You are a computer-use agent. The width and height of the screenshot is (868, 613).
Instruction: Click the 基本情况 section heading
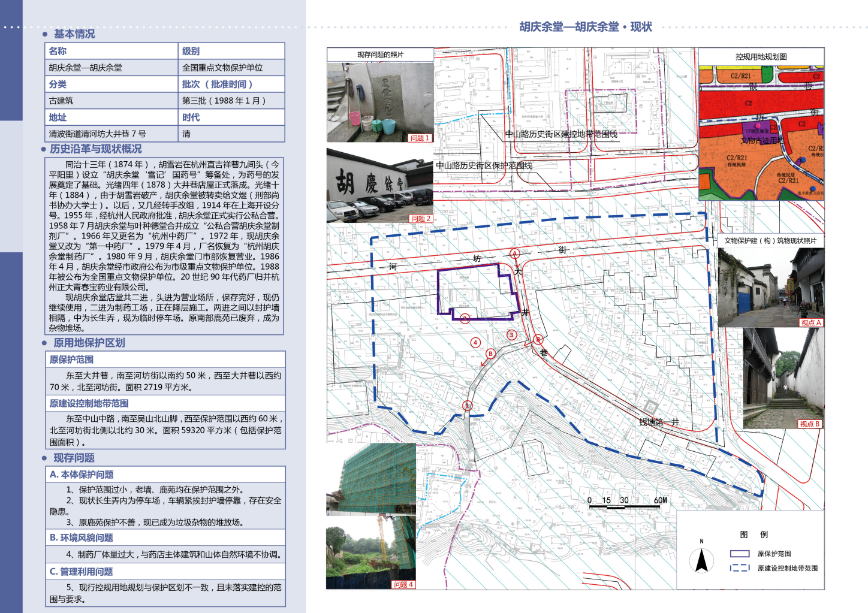[74, 34]
